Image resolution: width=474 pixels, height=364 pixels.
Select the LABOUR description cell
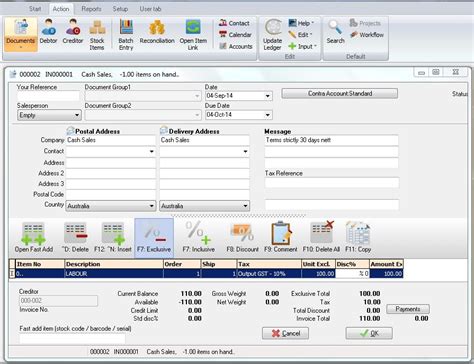point(114,274)
